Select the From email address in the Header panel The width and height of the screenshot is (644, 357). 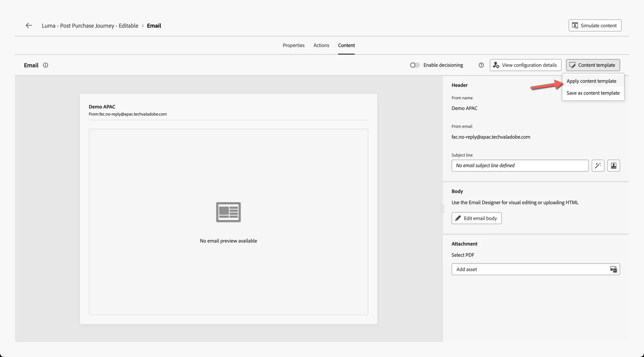click(491, 137)
